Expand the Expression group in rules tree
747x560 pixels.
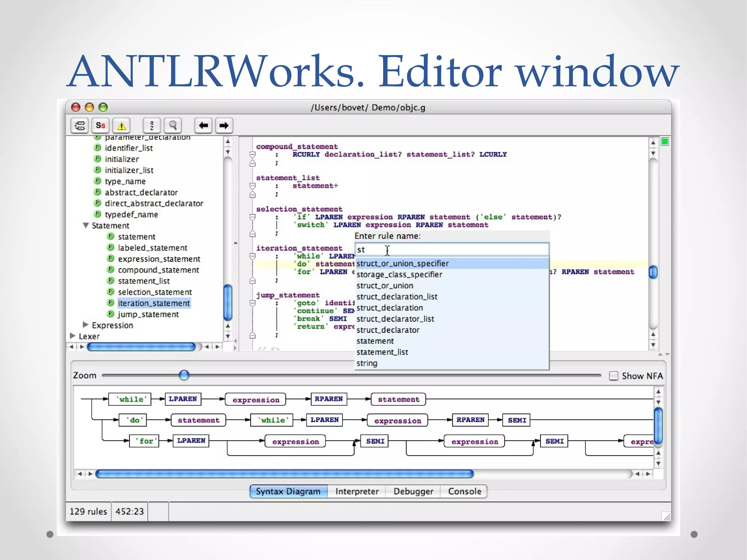(x=86, y=325)
